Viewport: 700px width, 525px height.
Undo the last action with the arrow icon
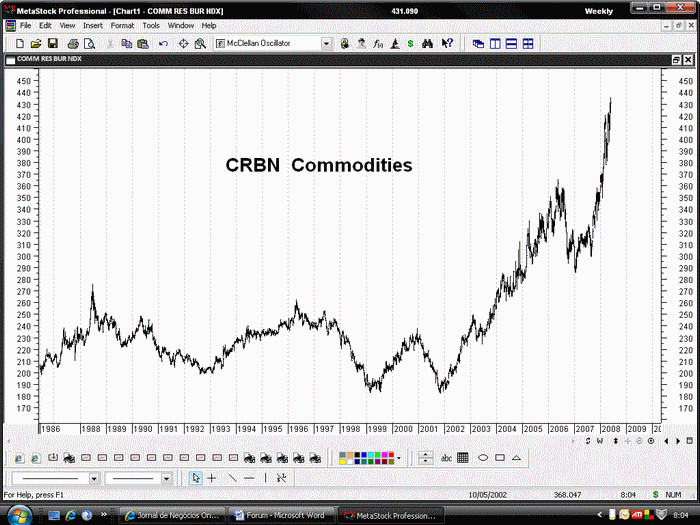point(163,44)
